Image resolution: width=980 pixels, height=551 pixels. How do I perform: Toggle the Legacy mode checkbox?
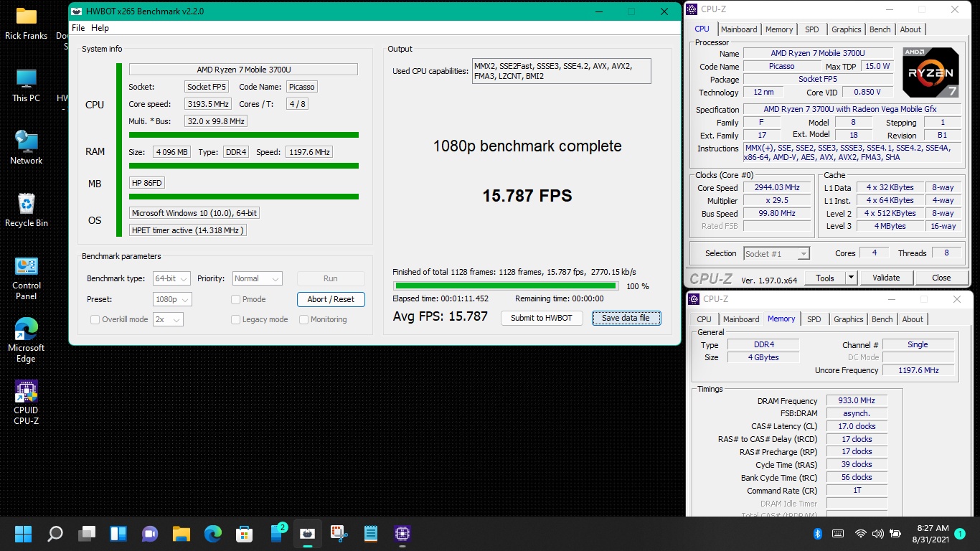coord(235,319)
